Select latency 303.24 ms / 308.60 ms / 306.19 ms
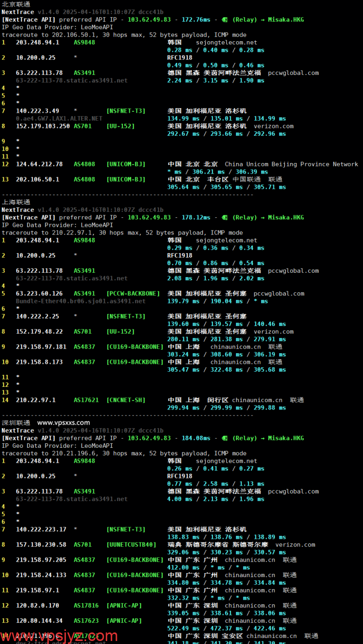Image resolution: width=363 pixels, height=644 pixels. coord(227,354)
